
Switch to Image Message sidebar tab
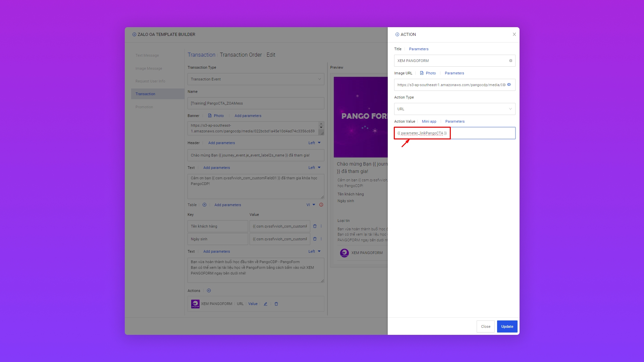coord(149,68)
